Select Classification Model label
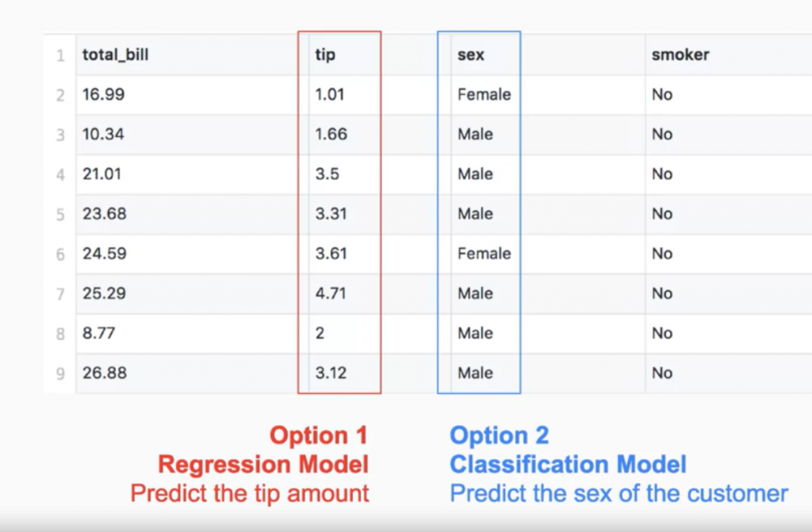Viewport: 812px width, 532px height. [x=568, y=464]
